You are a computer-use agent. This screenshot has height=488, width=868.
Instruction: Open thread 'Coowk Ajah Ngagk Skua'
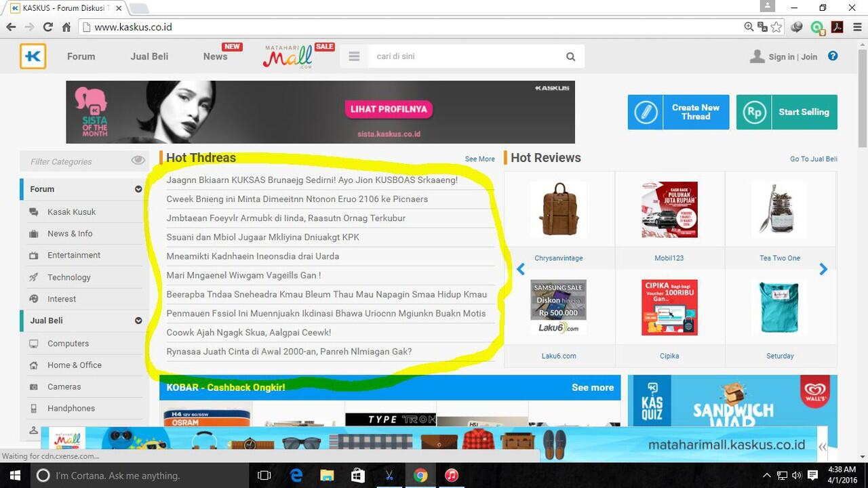[x=249, y=332]
